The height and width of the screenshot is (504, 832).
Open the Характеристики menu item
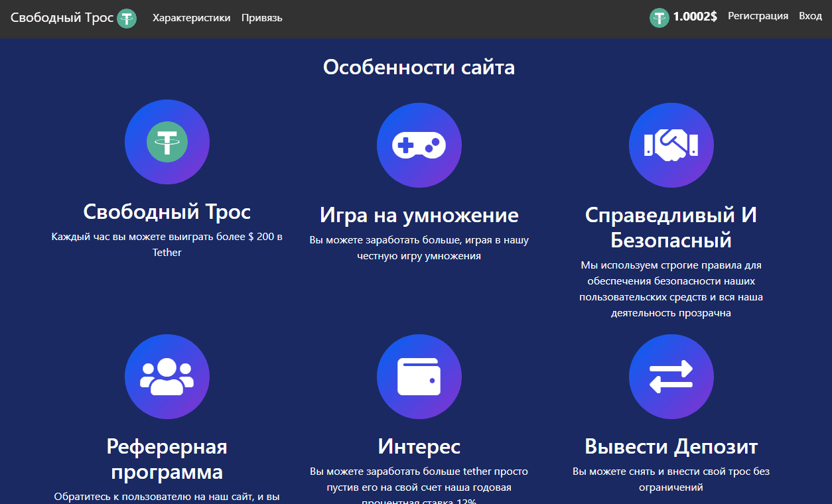coord(192,18)
